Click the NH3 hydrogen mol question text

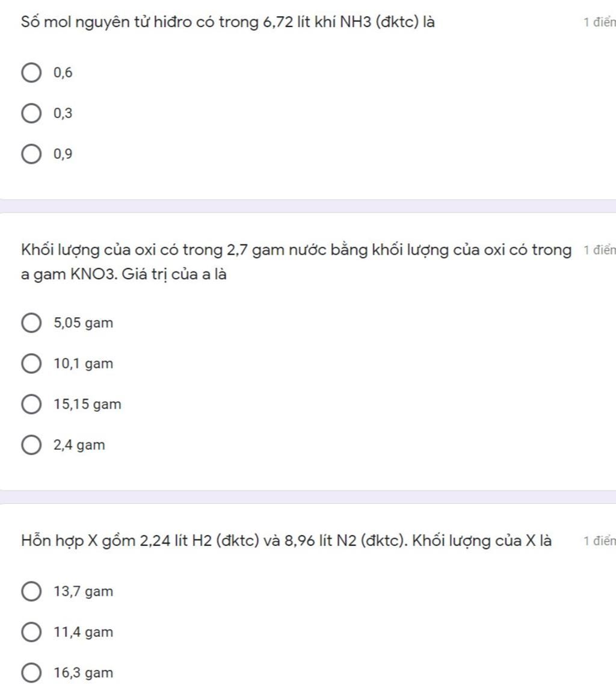pos(227,22)
